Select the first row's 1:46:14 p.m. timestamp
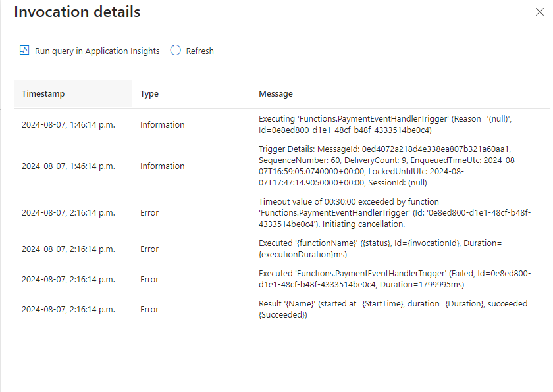 coord(68,124)
